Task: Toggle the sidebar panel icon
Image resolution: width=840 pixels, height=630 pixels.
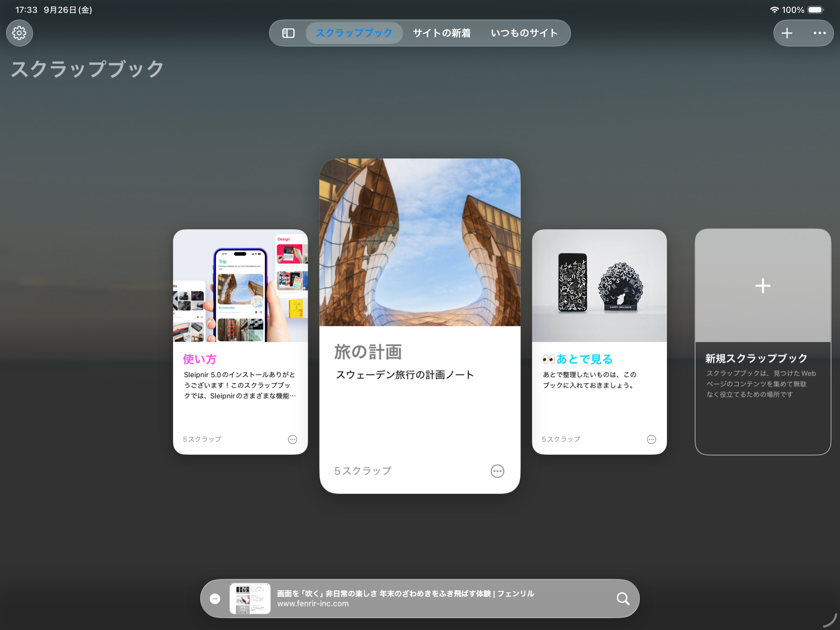Action: (x=288, y=33)
